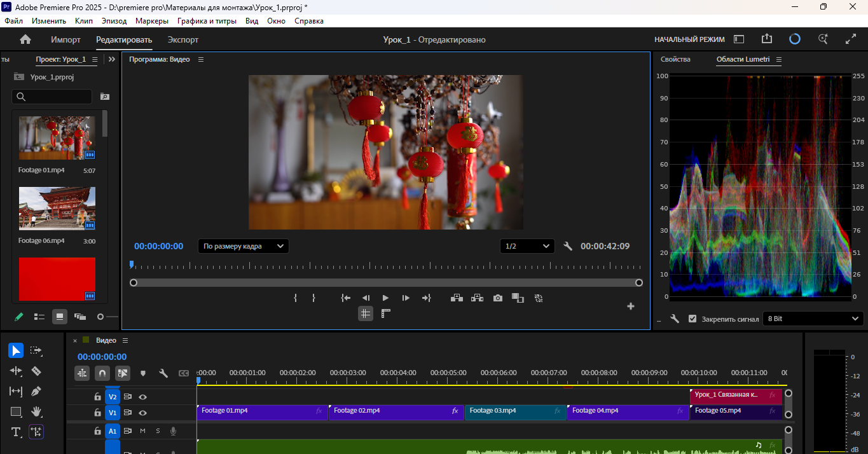Open the Эпизод menu

tap(114, 21)
